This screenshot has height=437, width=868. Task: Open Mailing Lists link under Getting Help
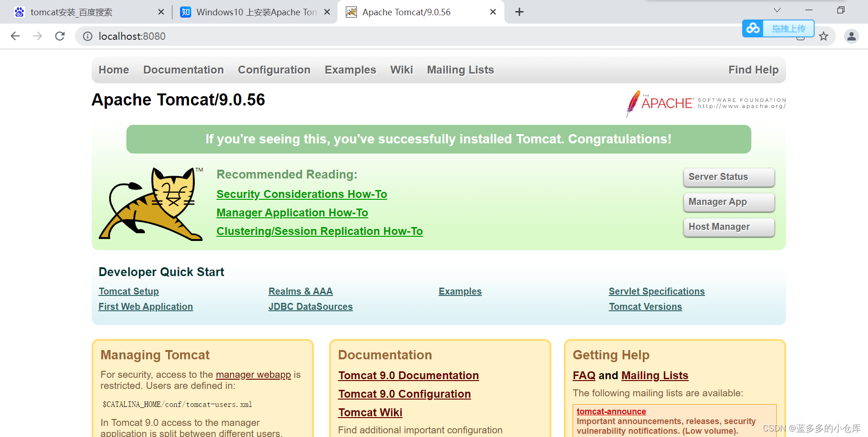point(655,375)
